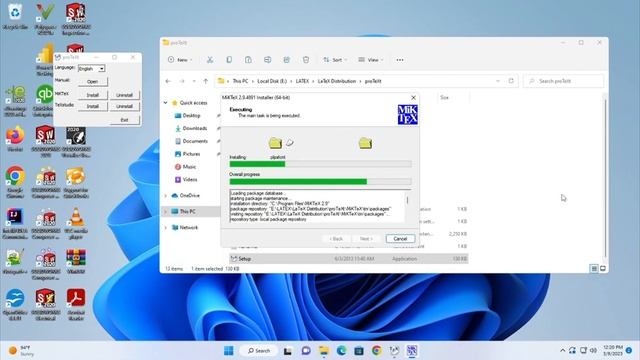Open File Explorer from the taskbar

pyautogui.click(x=324, y=351)
